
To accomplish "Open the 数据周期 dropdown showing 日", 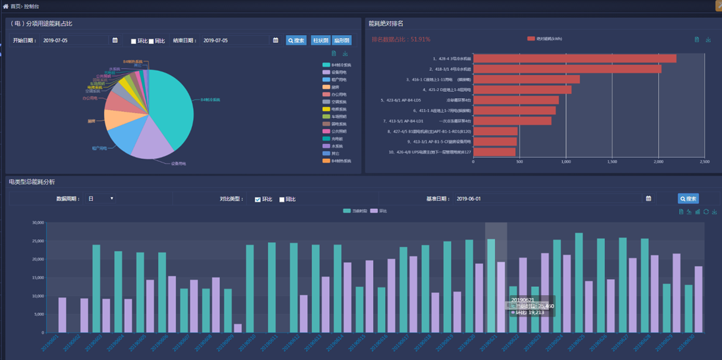I will pos(101,198).
